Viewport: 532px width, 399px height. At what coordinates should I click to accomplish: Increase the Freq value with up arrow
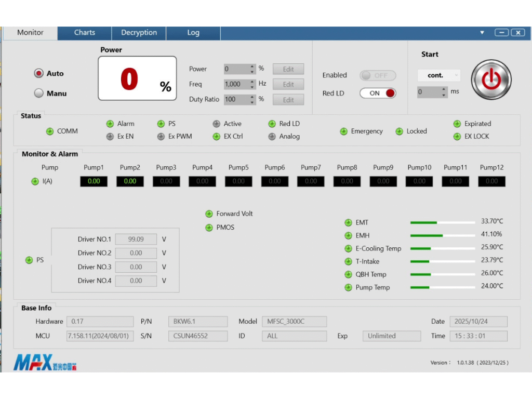coord(252,82)
